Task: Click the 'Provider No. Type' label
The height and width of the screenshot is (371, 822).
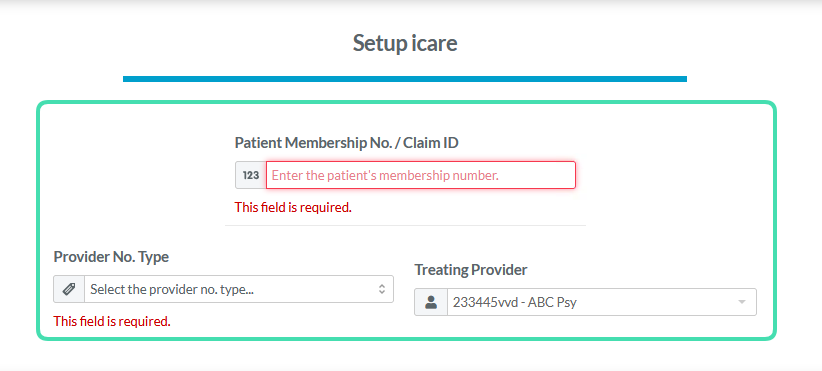Action: click(111, 257)
